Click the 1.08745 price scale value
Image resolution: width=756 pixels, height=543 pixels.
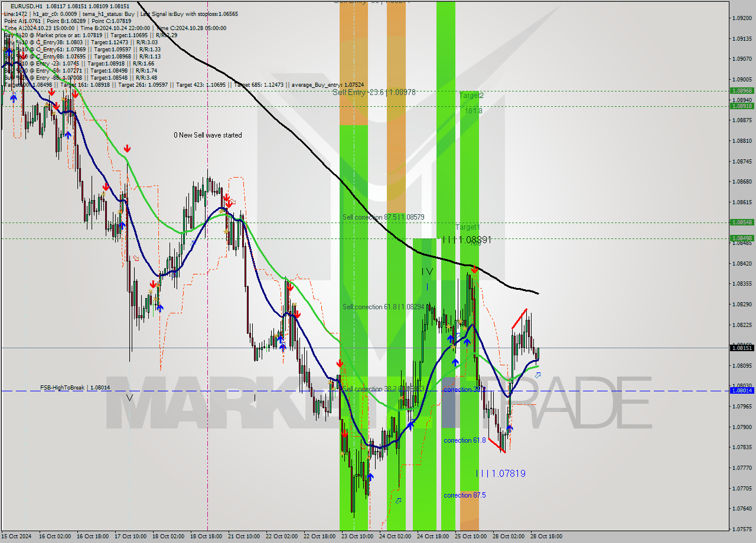pyautogui.click(x=742, y=161)
